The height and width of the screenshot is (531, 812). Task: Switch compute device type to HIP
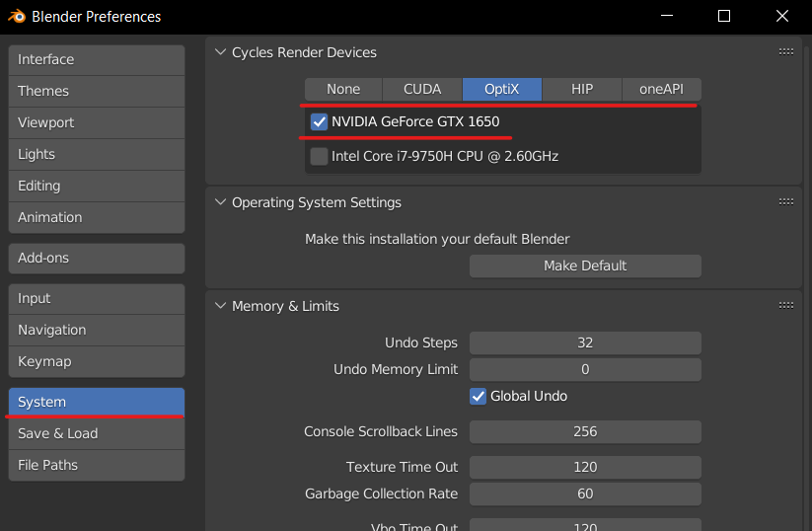581,89
